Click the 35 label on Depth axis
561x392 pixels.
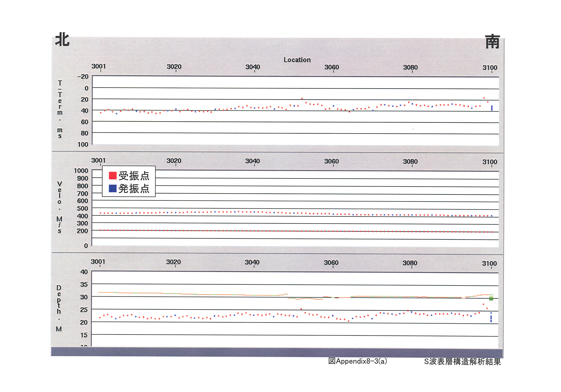coord(84,285)
